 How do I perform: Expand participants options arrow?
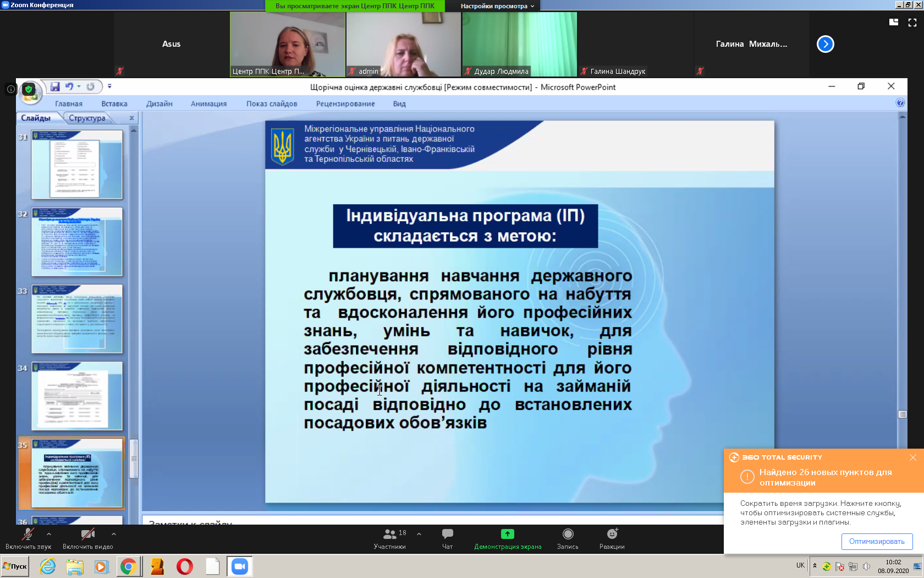click(419, 534)
